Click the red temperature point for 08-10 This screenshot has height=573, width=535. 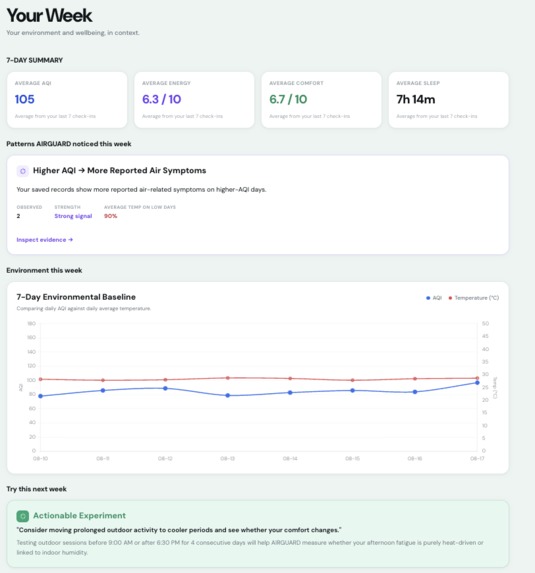pos(41,379)
